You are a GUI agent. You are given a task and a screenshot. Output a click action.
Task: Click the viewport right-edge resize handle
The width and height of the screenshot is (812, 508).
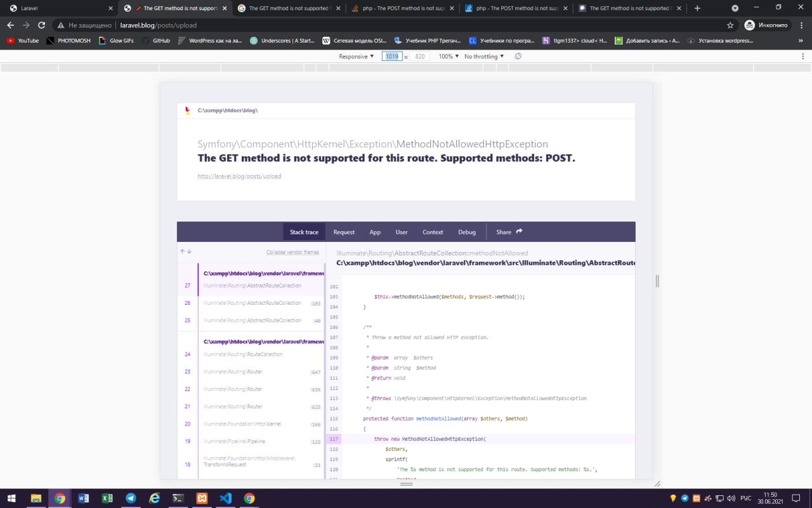[x=657, y=281]
